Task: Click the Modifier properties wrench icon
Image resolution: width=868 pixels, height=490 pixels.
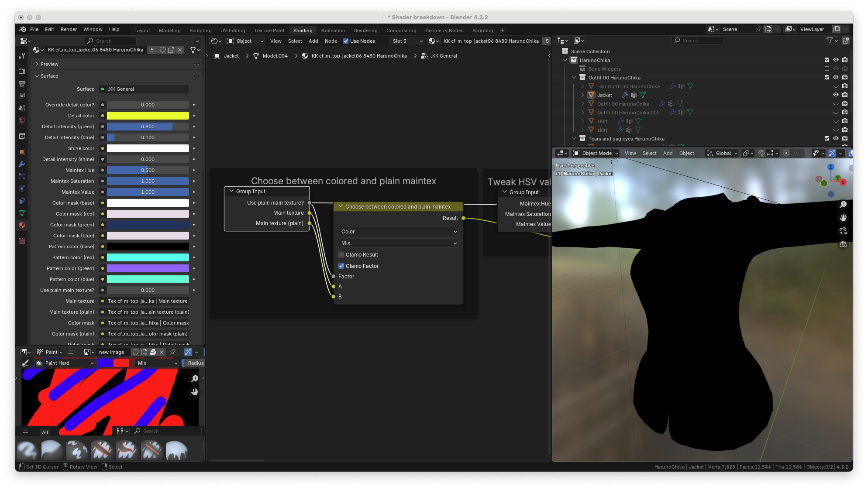Action: coord(22,164)
